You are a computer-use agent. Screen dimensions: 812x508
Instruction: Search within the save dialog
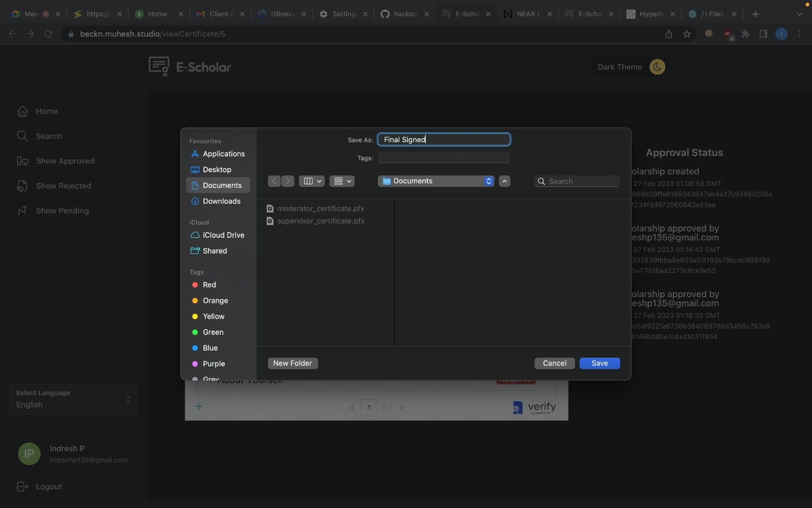(x=577, y=181)
